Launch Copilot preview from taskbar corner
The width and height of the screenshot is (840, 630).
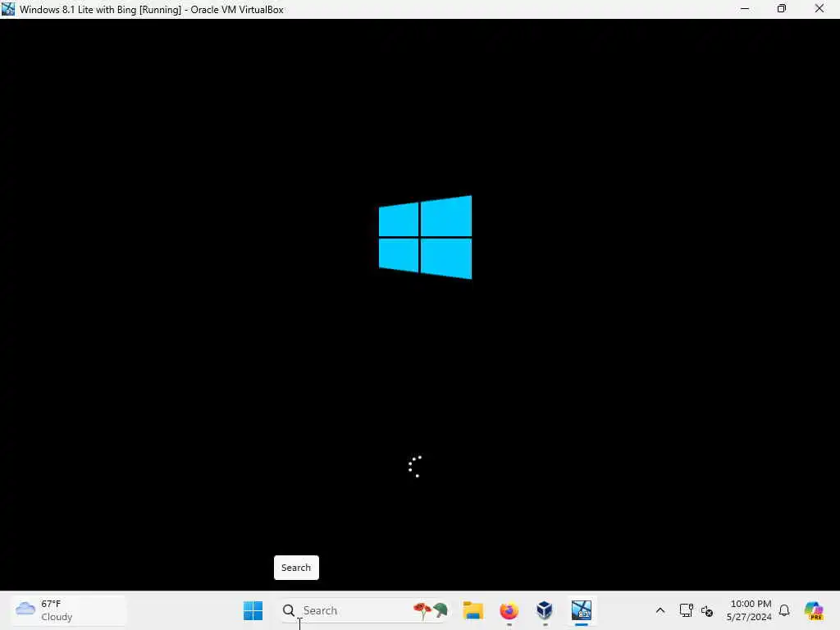pos(814,610)
